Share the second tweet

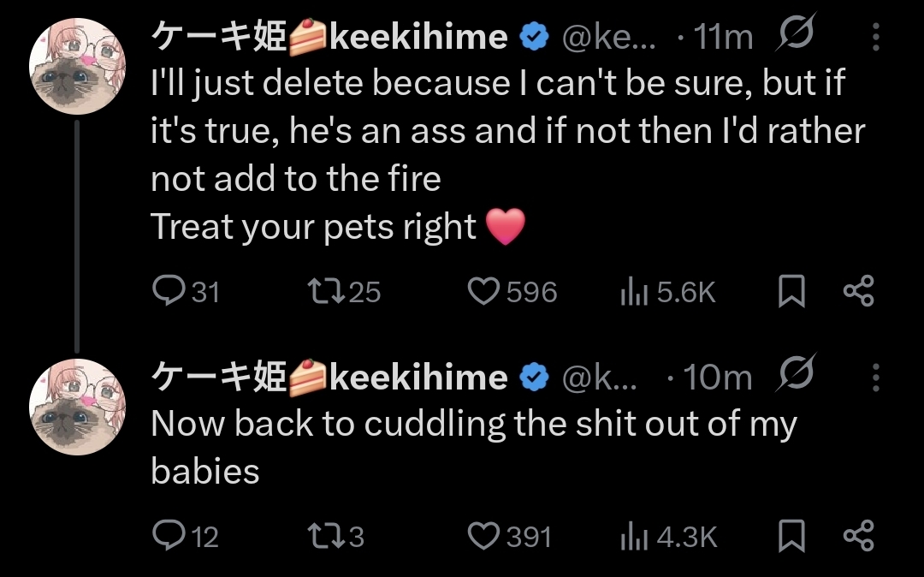(858, 537)
